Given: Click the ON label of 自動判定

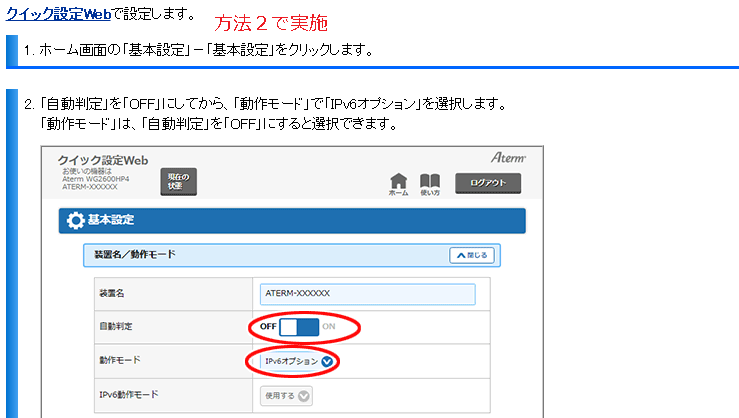Looking at the screenshot, I should 329,327.
